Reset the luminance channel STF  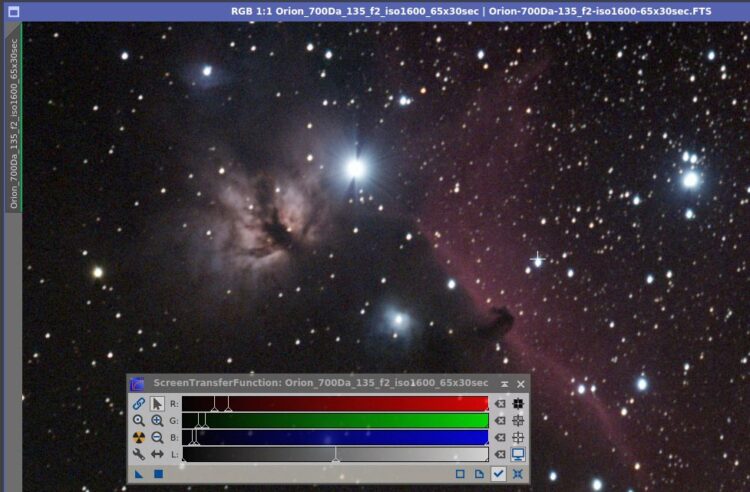pyautogui.click(x=500, y=454)
